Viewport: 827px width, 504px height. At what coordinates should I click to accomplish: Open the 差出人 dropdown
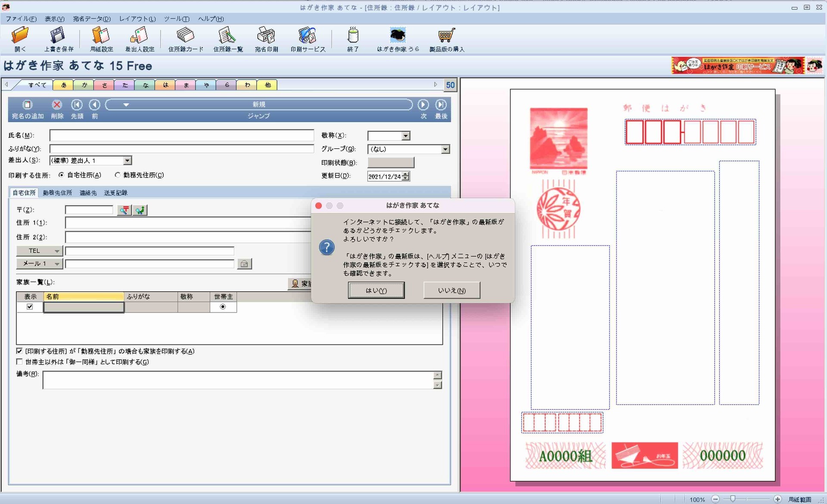coord(127,161)
